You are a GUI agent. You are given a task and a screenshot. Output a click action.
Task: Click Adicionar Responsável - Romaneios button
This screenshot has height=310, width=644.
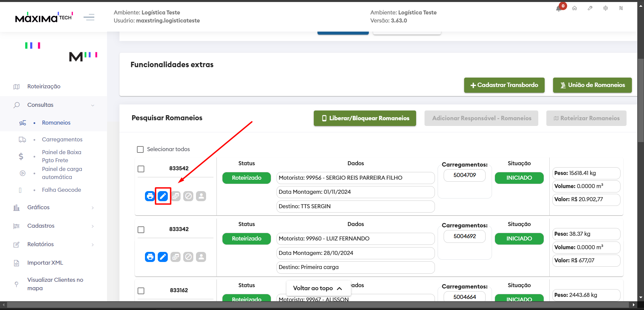click(481, 118)
